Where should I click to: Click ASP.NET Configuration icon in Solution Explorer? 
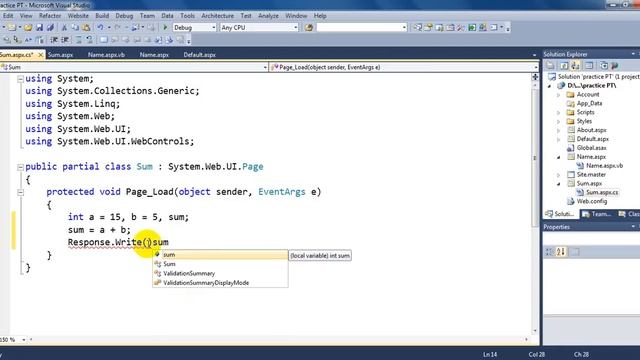[x=615, y=65]
